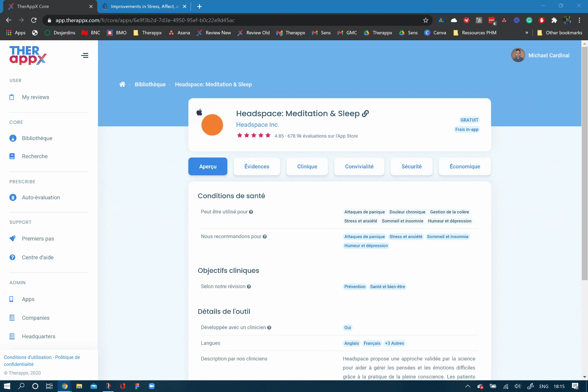The width and height of the screenshot is (588, 392).
Task: Show hidden system tray icons
Action: [x=468, y=386]
